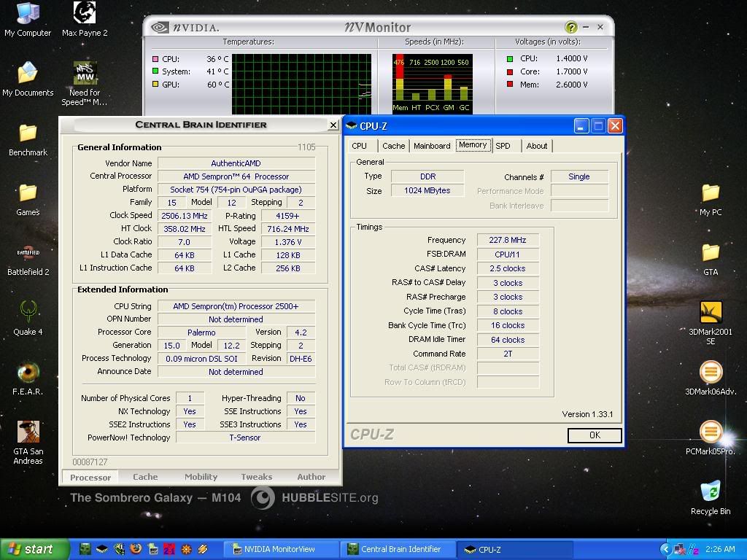Open the Recycle Bin icon
This screenshot has width=747, height=560.
[x=710, y=491]
